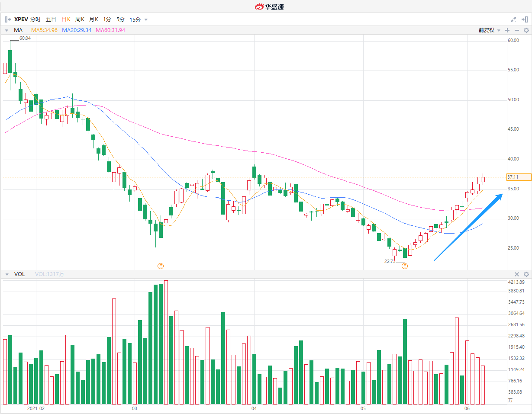
Task: Switch to 周K weekly chart
Action: coord(80,19)
